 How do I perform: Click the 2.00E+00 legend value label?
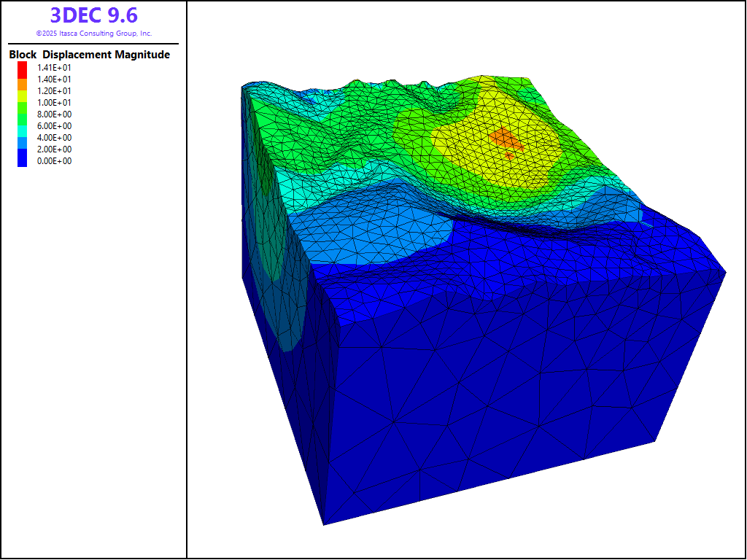click(x=55, y=149)
